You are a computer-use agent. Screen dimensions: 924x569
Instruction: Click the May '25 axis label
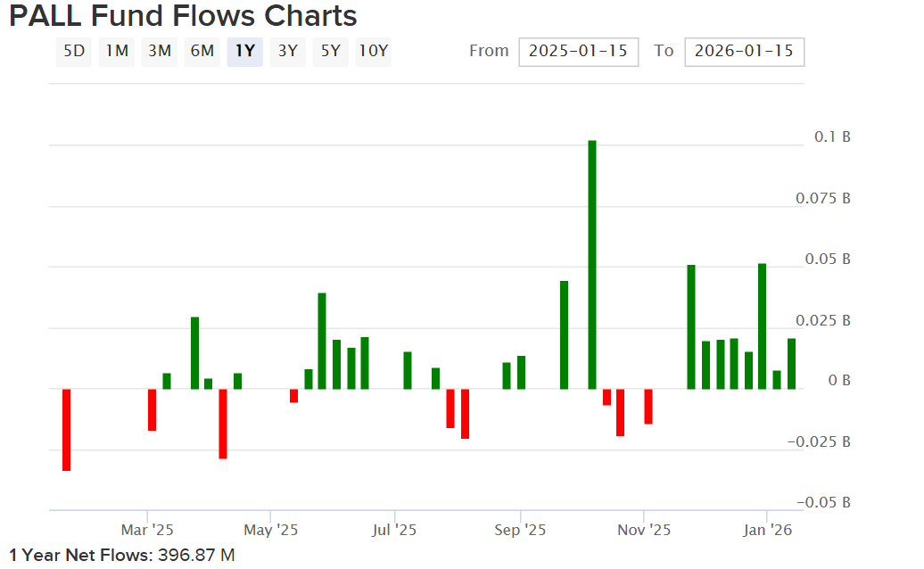271,530
